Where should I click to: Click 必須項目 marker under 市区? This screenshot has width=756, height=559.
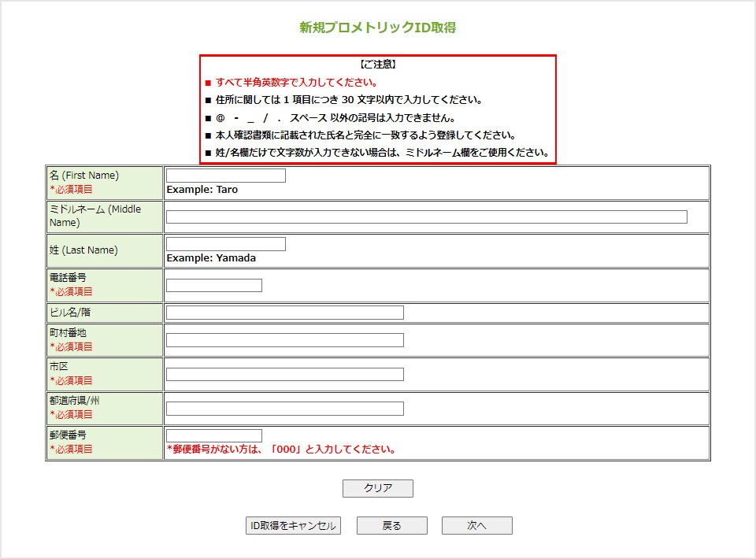[x=71, y=381]
